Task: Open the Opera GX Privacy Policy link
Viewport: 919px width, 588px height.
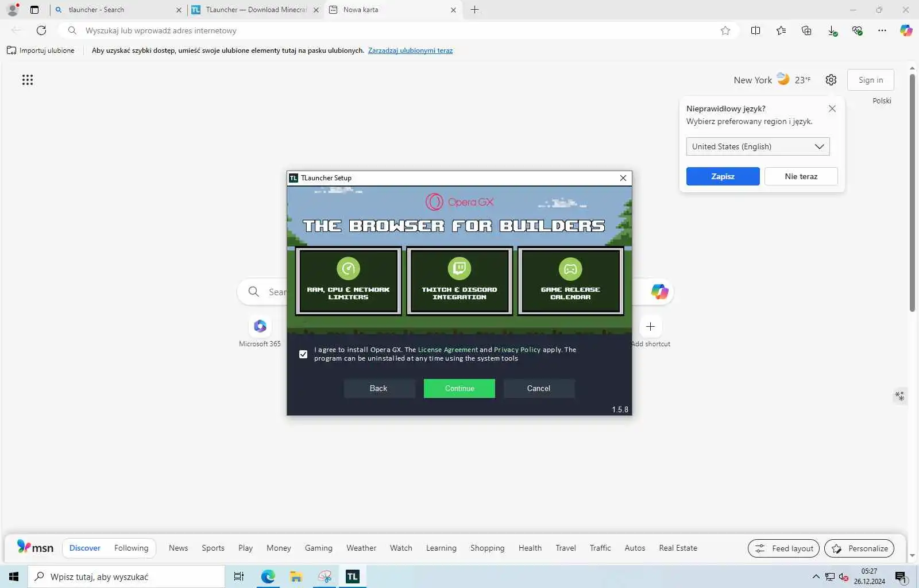Action: coord(517,350)
